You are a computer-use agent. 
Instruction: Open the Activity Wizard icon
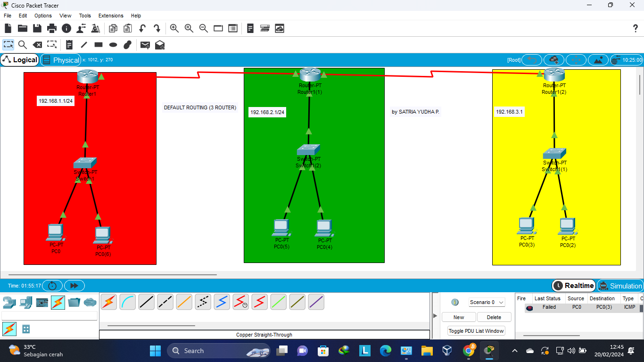96,28
